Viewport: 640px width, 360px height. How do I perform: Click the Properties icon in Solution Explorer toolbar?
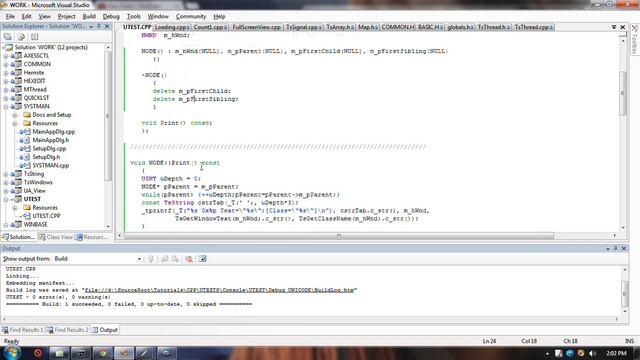click(8, 37)
